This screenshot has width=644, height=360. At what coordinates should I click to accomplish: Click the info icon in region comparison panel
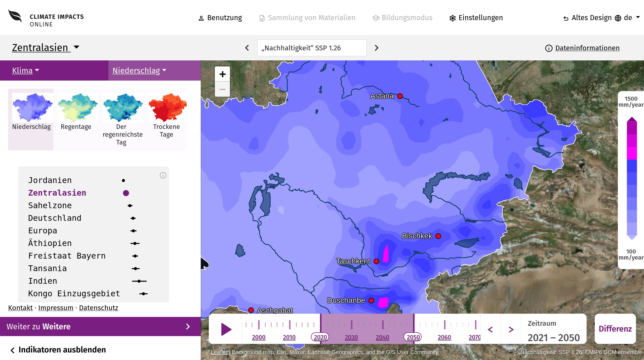click(163, 175)
